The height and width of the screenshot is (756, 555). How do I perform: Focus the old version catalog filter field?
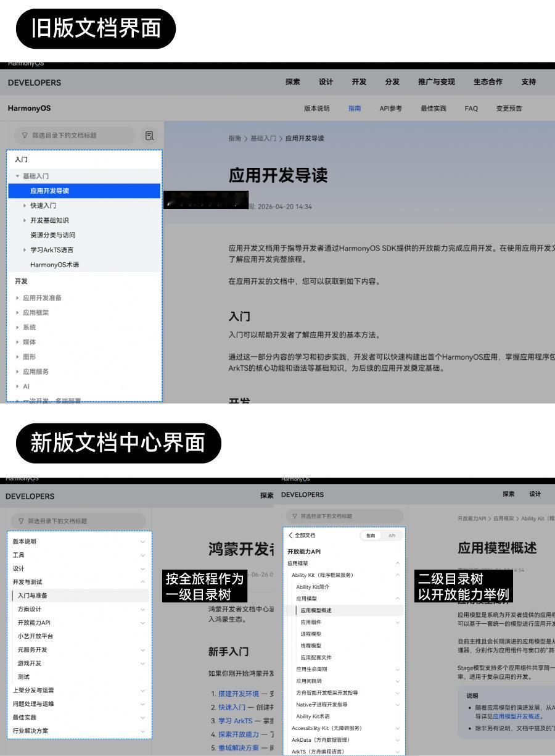[x=74, y=136]
